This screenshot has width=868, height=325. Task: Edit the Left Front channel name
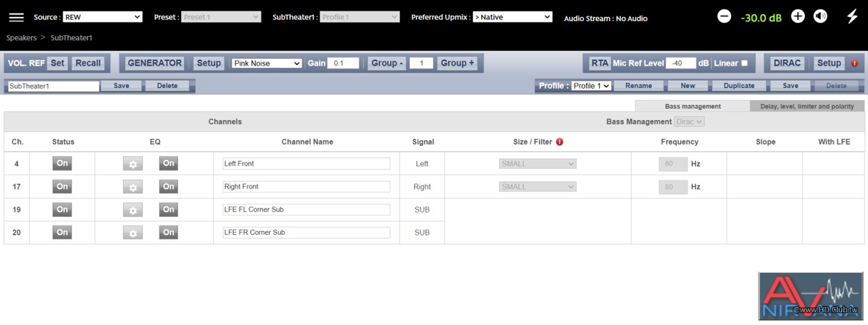click(x=307, y=164)
